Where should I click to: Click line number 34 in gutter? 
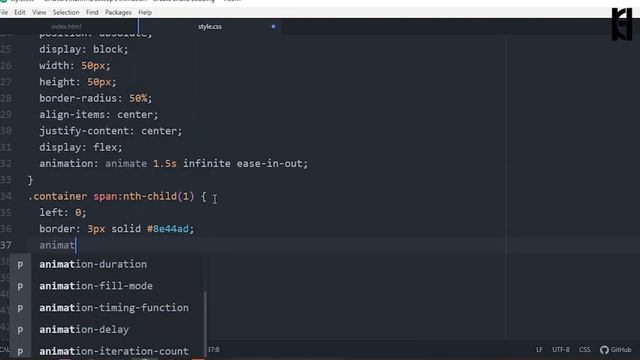click(6, 196)
